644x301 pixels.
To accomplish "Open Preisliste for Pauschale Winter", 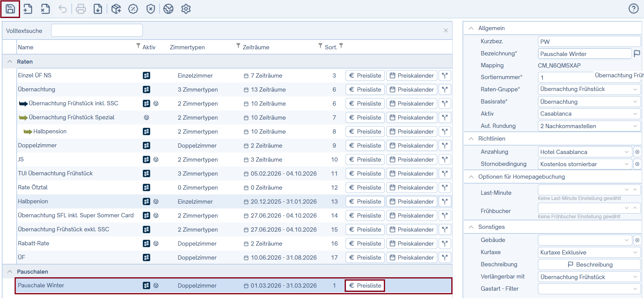I will (365, 285).
